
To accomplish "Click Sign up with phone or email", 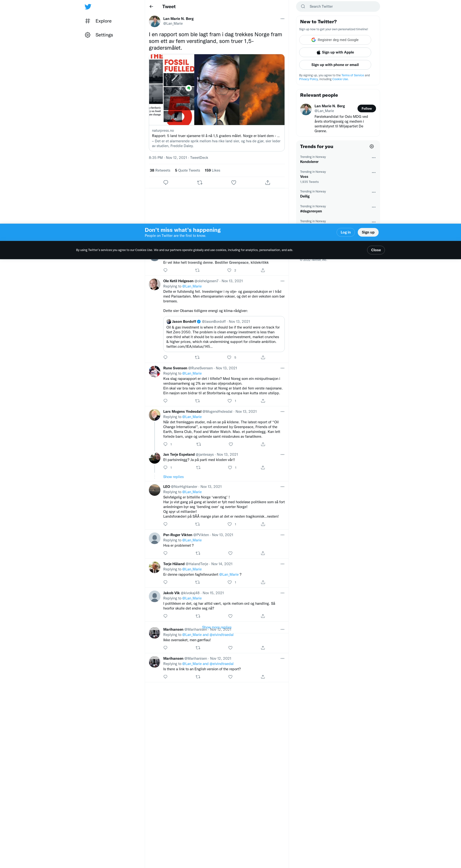I will pos(335,65).
